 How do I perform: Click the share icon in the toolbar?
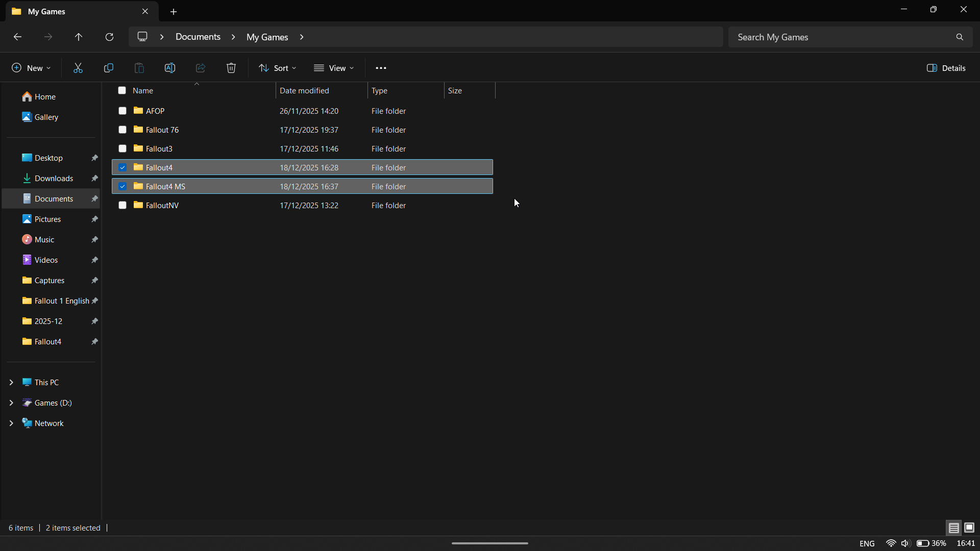point(200,67)
